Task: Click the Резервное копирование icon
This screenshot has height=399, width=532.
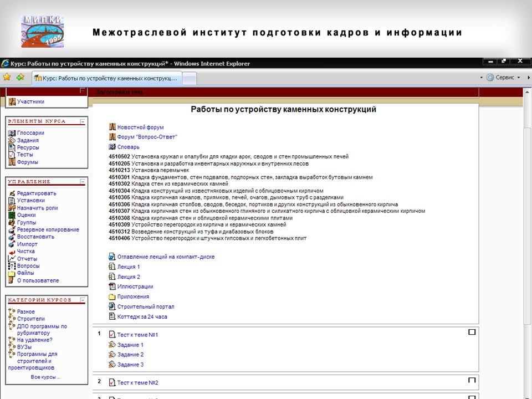Action: tap(12, 229)
